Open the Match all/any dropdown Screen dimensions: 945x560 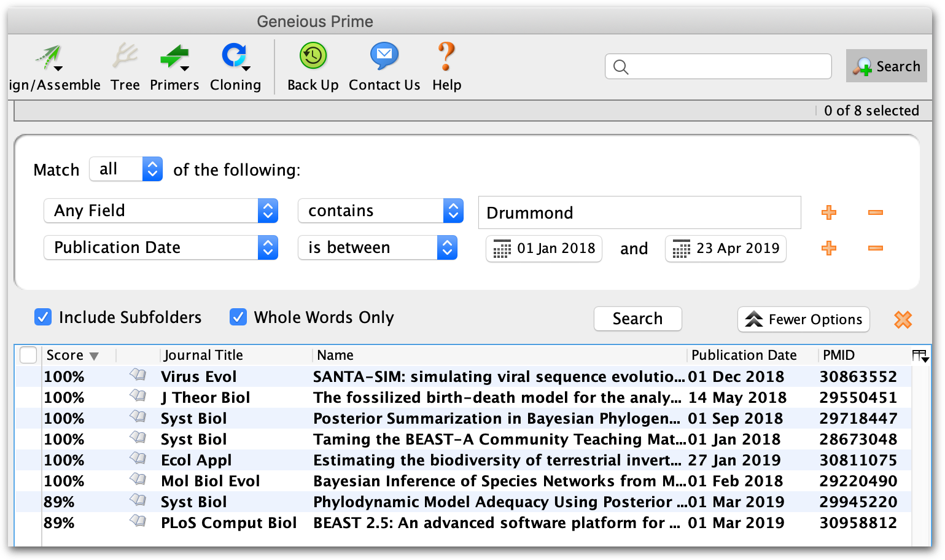126,169
